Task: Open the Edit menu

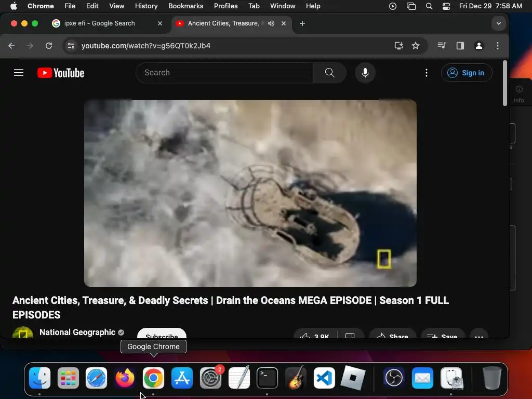Action: tap(92, 6)
